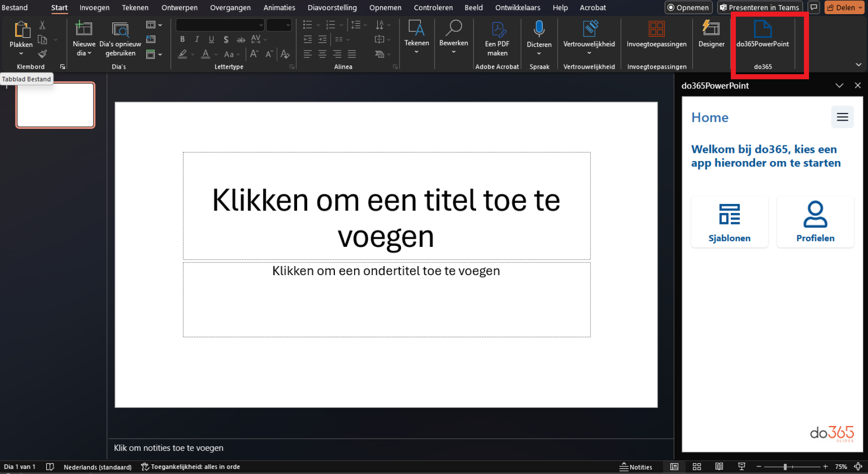Click the zoom slider handle
The width and height of the screenshot is (868, 474).
pyautogui.click(x=785, y=467)
